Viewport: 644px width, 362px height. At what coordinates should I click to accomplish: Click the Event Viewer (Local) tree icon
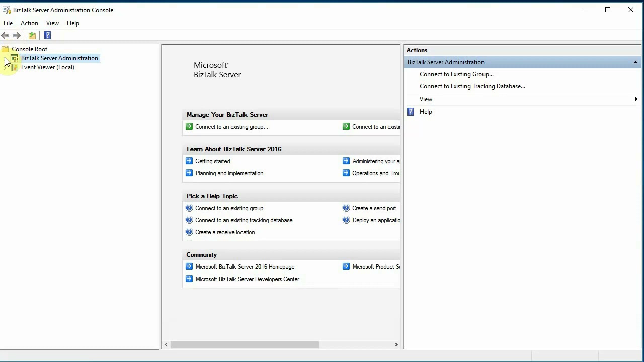click(x=15, y=67)
